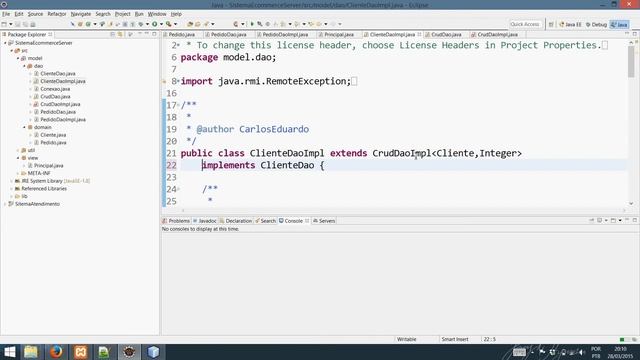The width and height of the screenshot is (640, 360).
Task: Click the New file toolbar icon
Action: tap(4, 24)
